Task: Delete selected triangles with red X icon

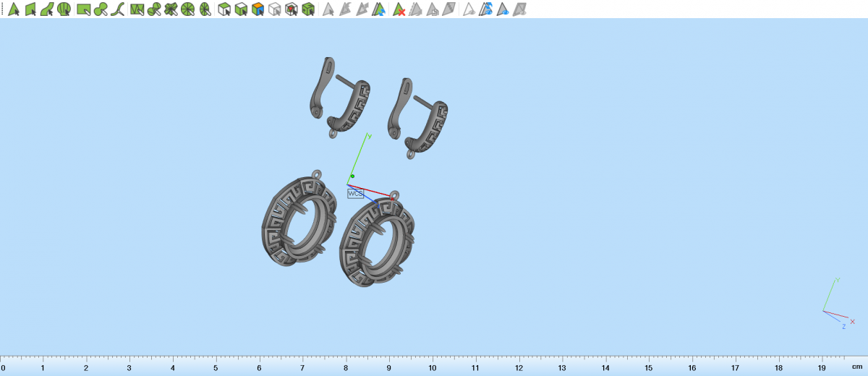Action: point(399,9)
